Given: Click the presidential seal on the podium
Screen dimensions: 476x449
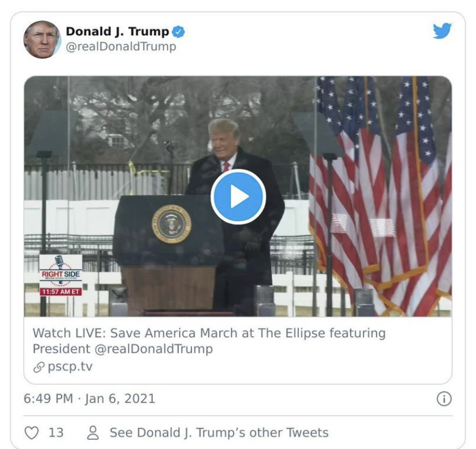Looking at the screenshot, I should [172, 224].
